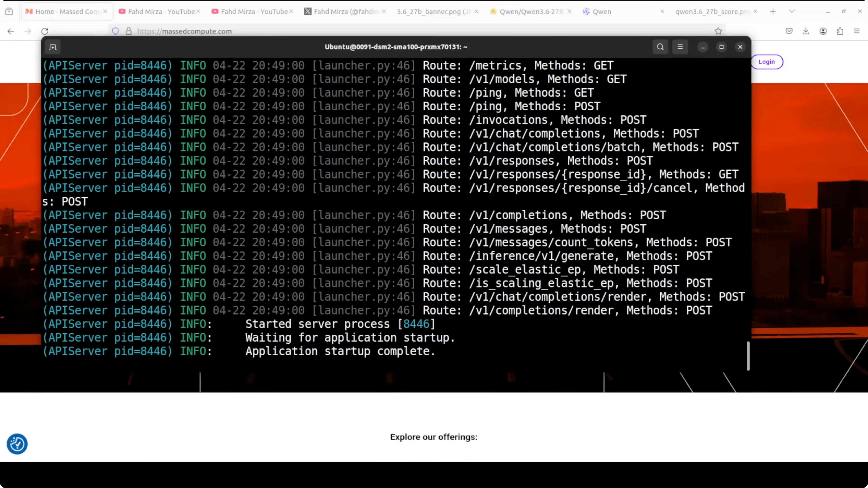
Task: Click the terminal search icon
Action: coord(660,47)
